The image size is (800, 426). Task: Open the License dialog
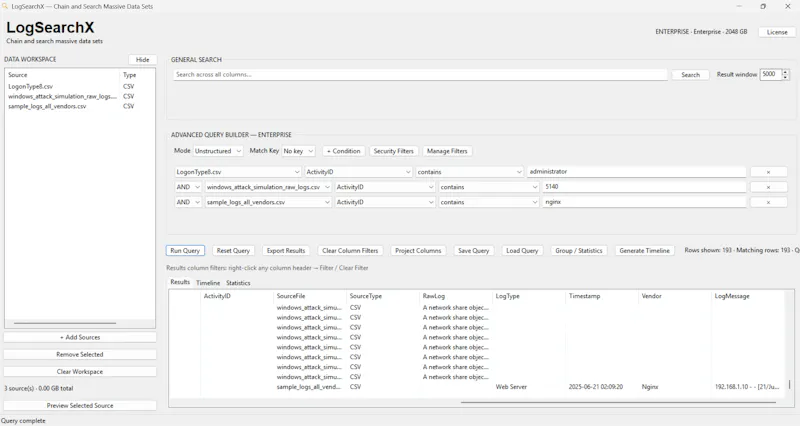tap(777, 32)
